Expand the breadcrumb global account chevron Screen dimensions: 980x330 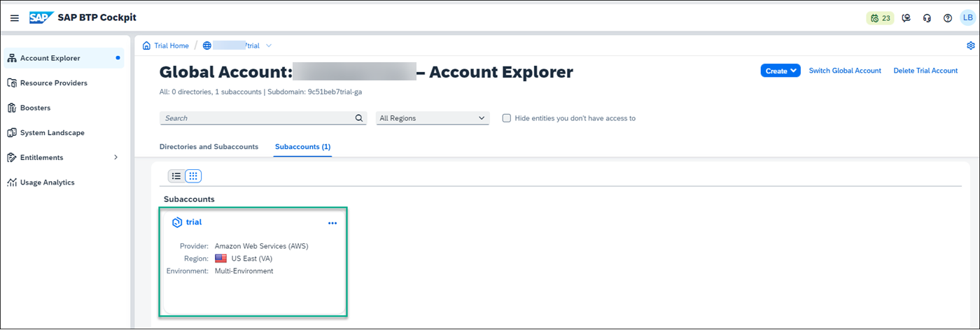tap(269, 45)
